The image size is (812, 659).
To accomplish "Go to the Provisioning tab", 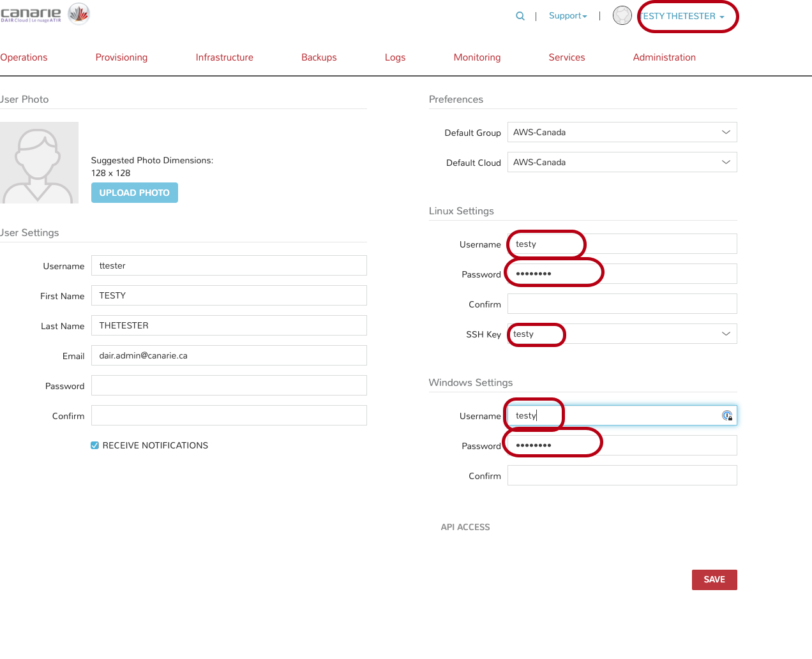I will [x=121, y=57].
